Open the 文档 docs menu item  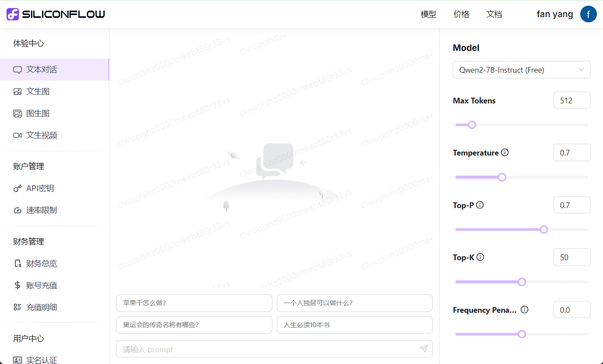tap(494, 14)
